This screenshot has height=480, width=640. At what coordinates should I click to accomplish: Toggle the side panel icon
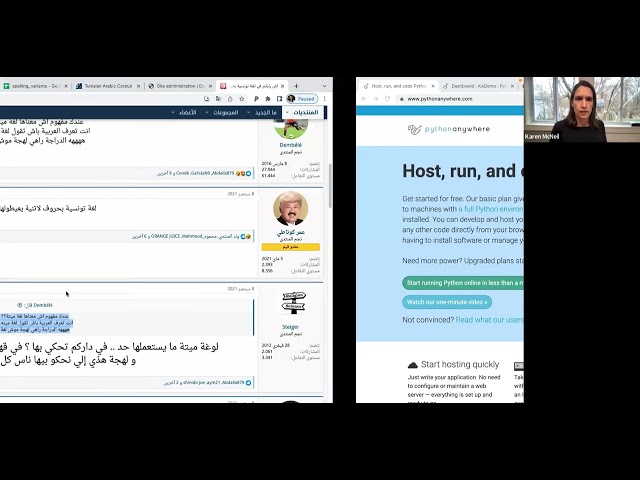[279, 99]
